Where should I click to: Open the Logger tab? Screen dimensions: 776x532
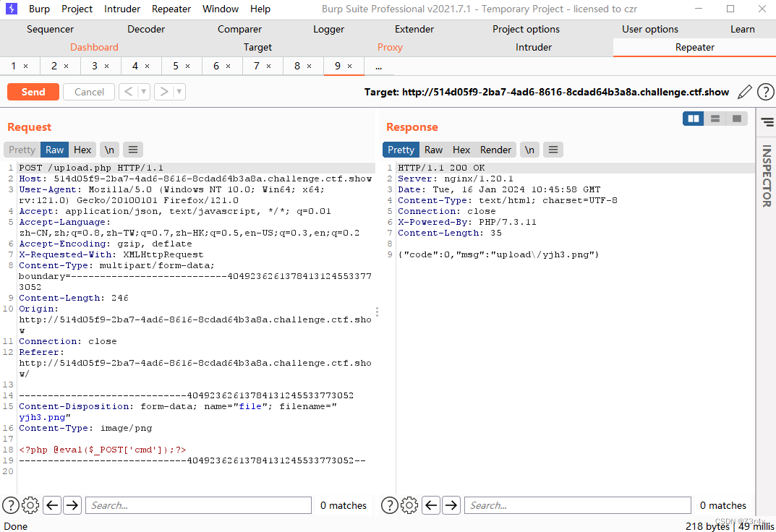point(328,29)
